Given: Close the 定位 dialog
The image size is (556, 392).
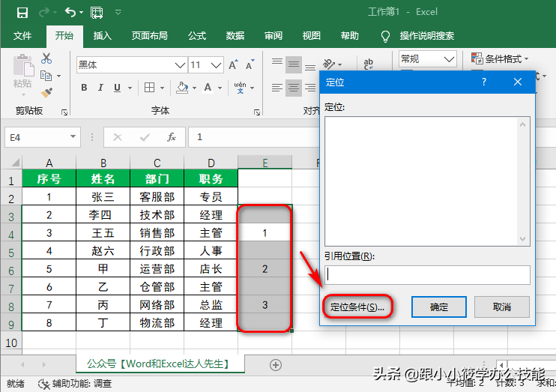Looking at the screenshot, I should (518, 82).
